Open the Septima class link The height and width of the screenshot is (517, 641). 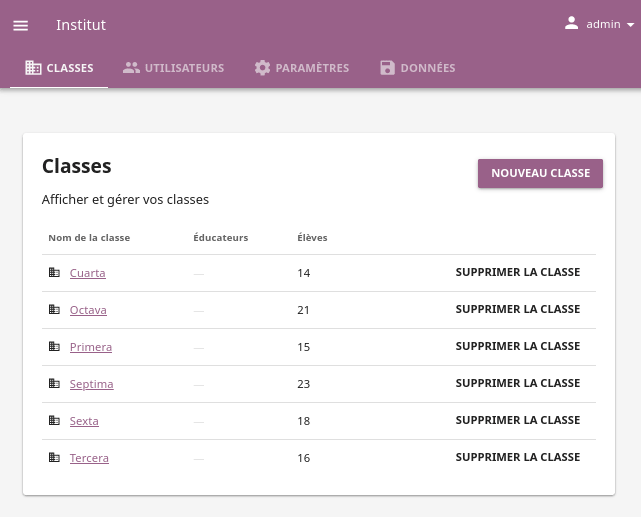92,384
